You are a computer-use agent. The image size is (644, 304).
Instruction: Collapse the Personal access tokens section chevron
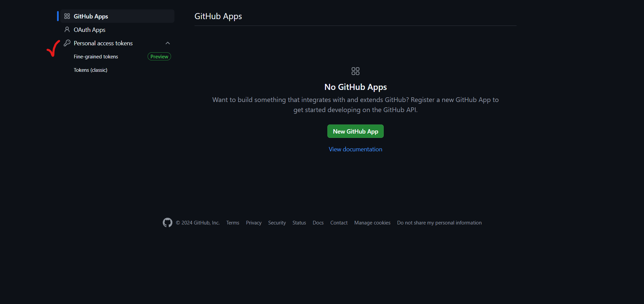[168, 43]
